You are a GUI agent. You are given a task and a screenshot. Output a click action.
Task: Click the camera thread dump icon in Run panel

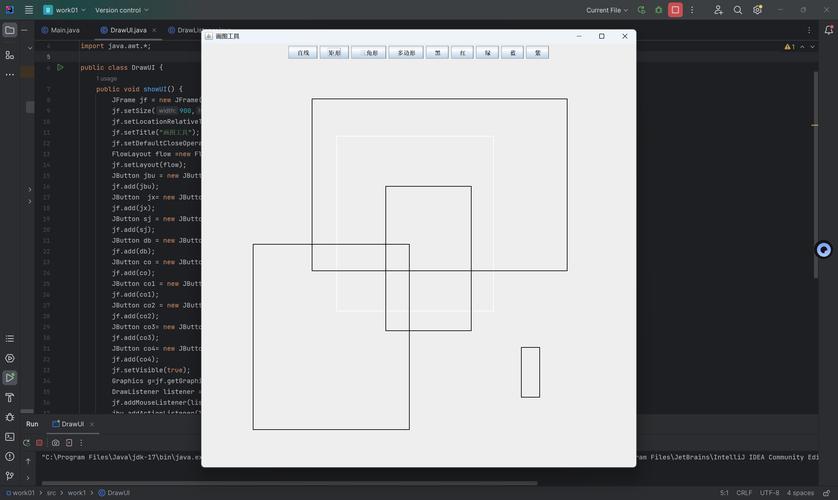pyautogui.click(x=56, y=443)
